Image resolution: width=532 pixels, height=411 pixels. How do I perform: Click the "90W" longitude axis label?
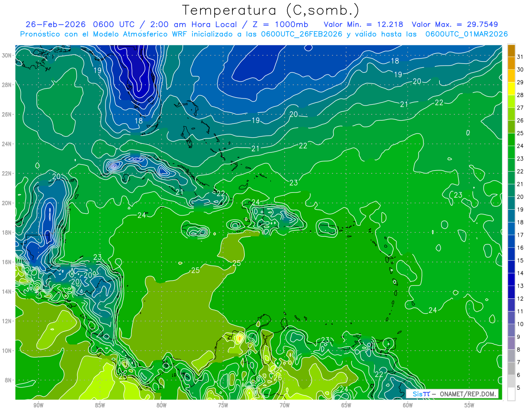point(38,405)
